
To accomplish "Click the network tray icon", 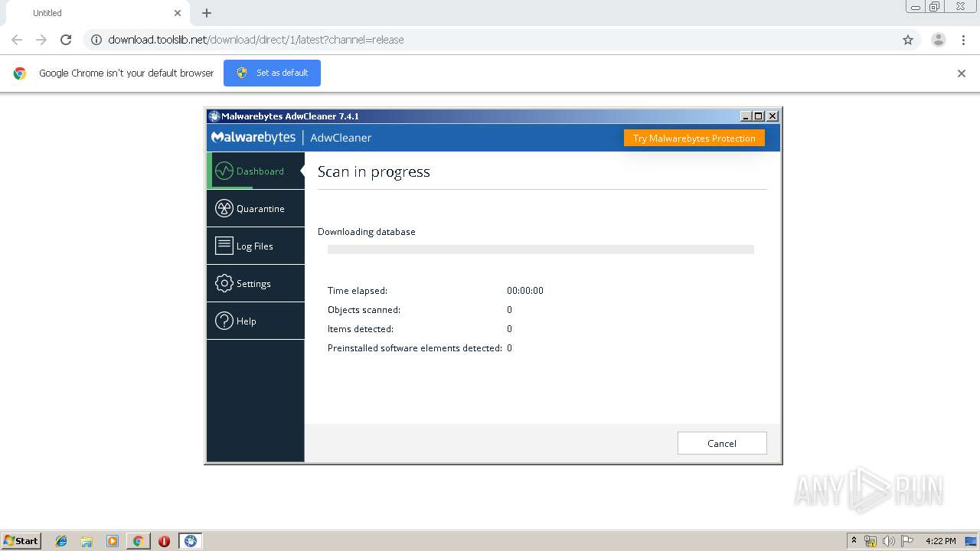I will click(x=871, y=541).
